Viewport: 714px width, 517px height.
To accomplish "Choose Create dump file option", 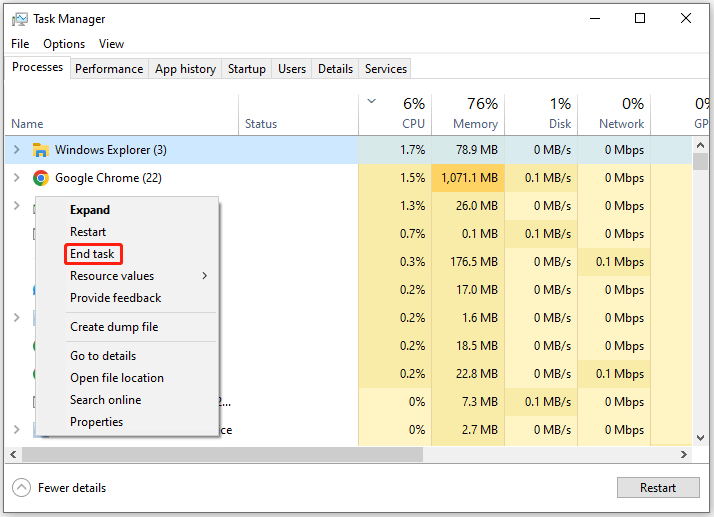I will point(114,327).
